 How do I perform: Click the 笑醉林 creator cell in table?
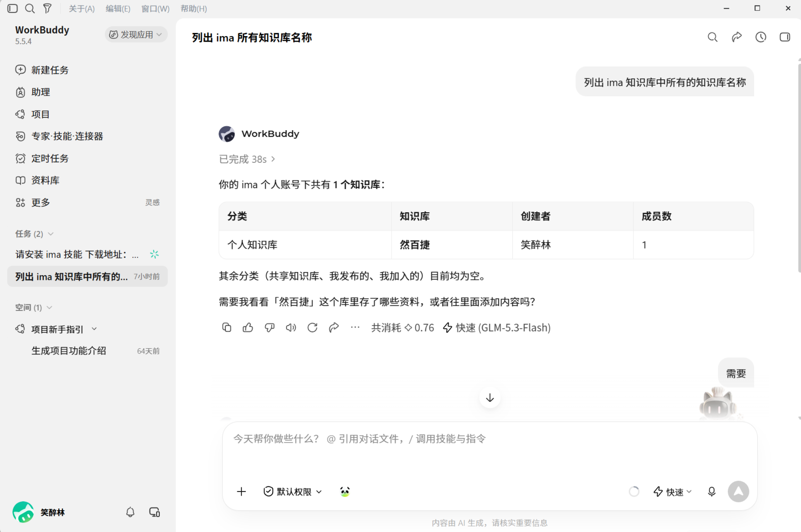573,245
